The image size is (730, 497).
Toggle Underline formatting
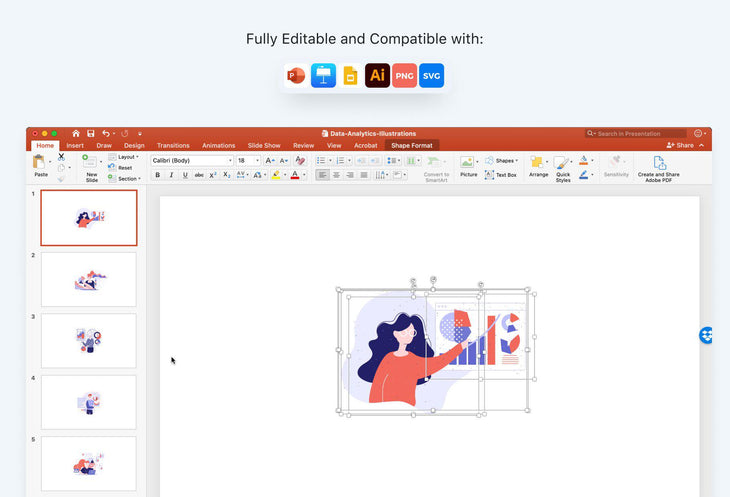[185, 175]
